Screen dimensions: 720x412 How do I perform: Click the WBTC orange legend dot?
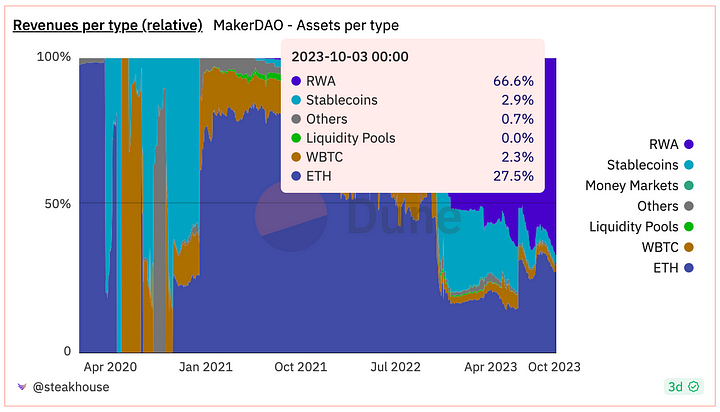pos(688,247)
